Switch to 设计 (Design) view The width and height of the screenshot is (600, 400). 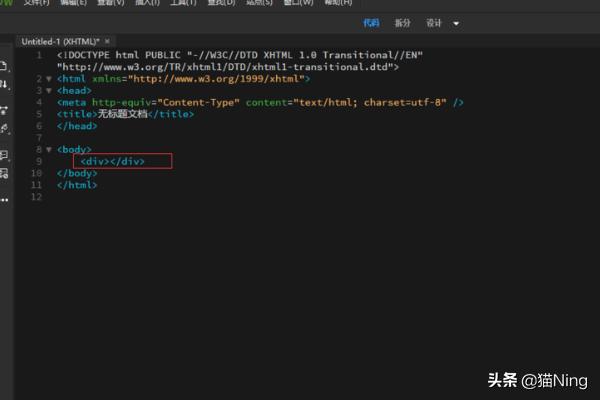434,23
